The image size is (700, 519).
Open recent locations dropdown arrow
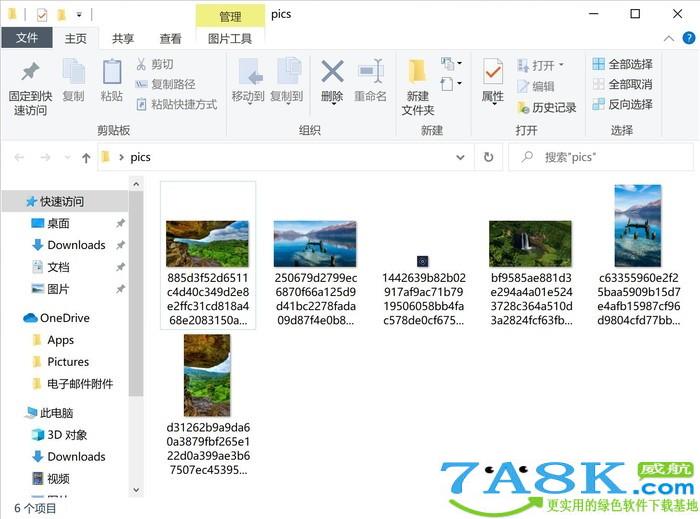[67, 158]
